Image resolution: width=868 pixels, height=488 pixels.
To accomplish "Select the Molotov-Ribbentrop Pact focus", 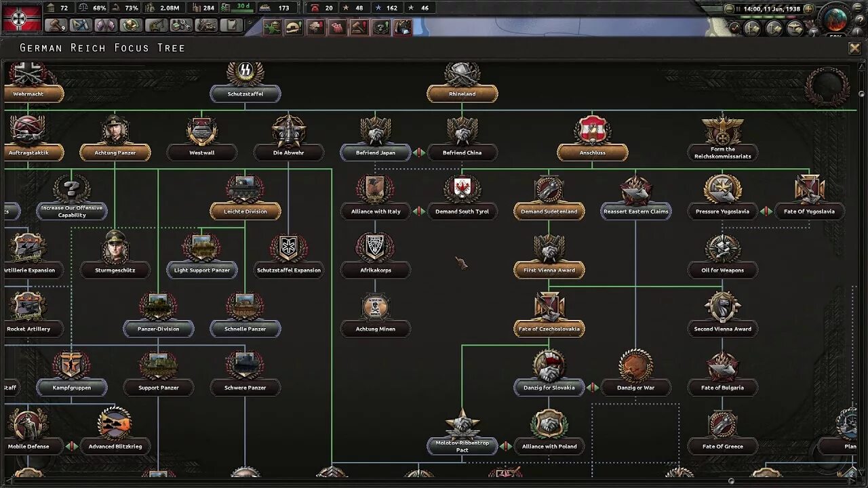I will click(x=462, y=447).
